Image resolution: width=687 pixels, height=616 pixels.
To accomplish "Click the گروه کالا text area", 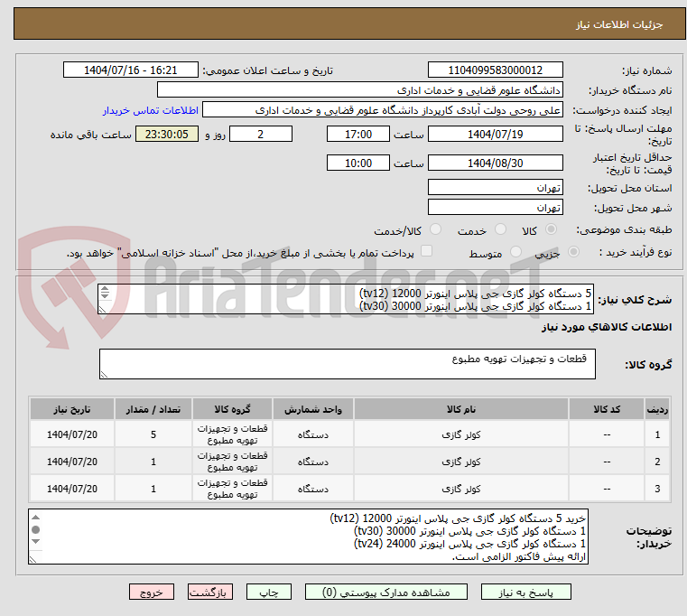I will coord(348,364).
